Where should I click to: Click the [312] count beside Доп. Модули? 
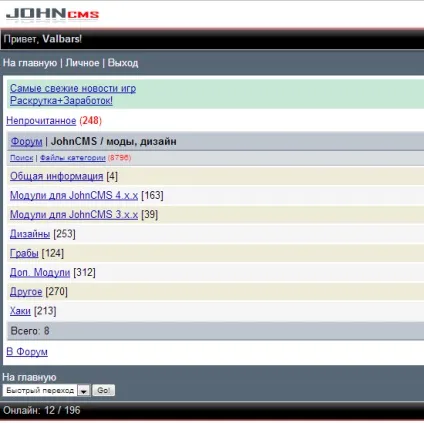coord(84,272)
